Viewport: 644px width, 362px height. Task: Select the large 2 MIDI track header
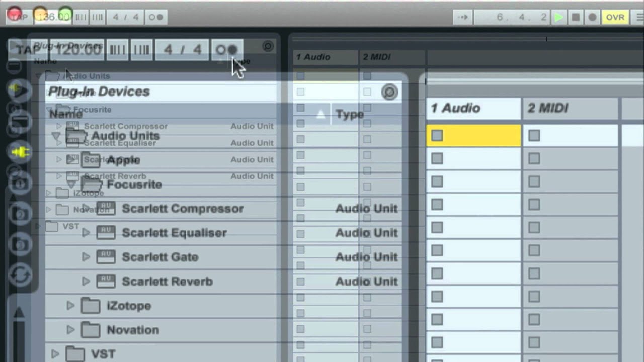(x=571, y=108)
